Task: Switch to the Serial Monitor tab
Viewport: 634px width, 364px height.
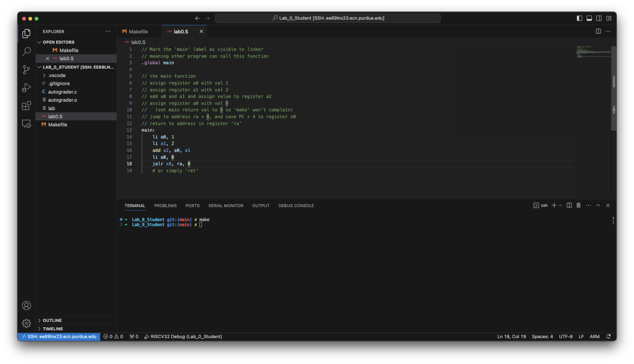Action: (x=225, y=206)
